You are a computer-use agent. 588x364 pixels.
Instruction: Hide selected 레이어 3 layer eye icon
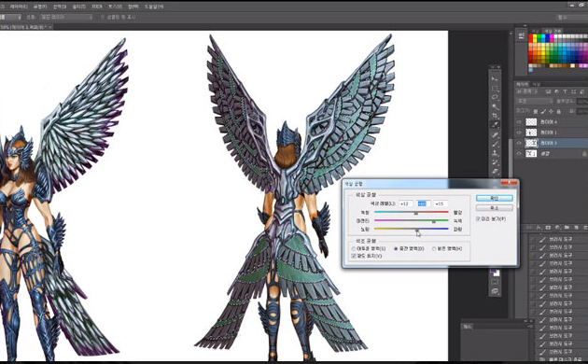[x=519, y=143]
